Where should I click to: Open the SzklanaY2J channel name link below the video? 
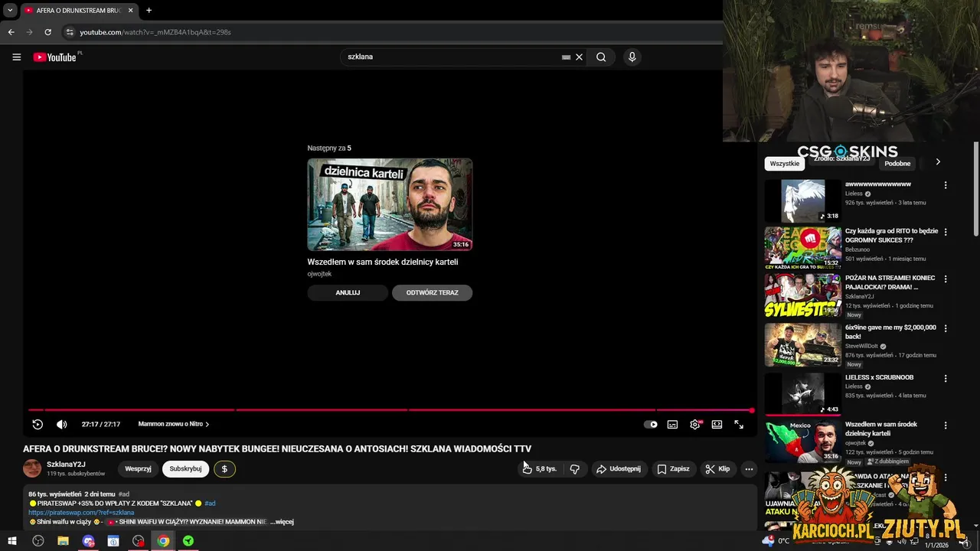click(66, 465)
